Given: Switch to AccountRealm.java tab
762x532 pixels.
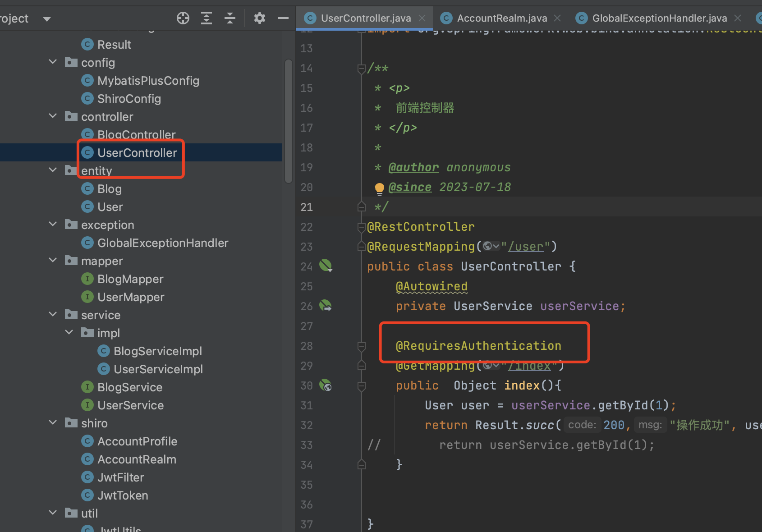Looking at the screenshot, I should pos(501,18).
